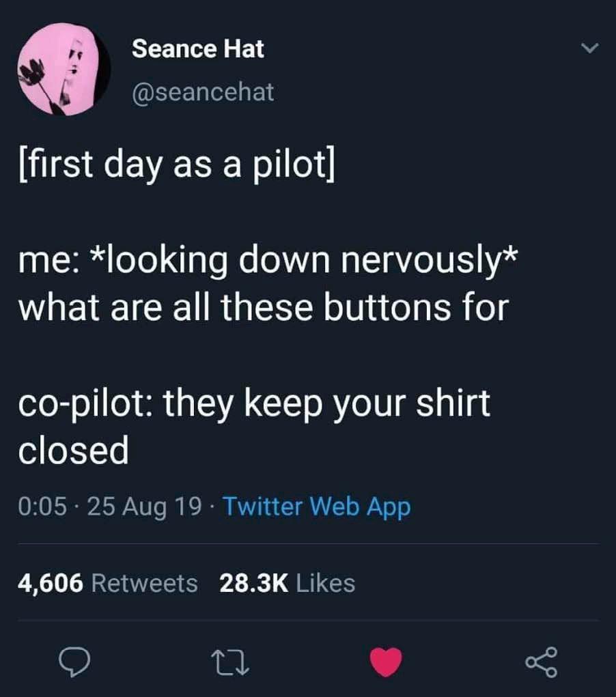Open the pink profile avatar picture
The width and height of the screenshot is (616, 697).
[x=64, y=70]
